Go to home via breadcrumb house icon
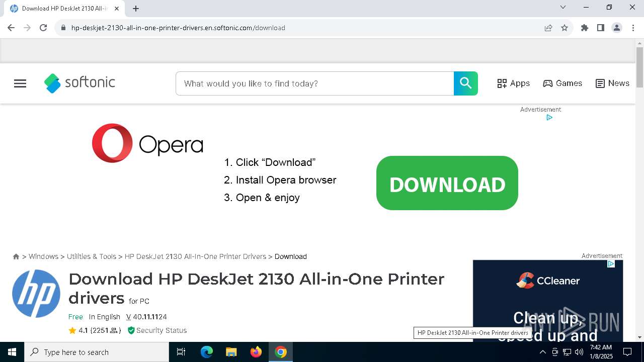The height and width of the screenshot is (362, 644). pos(16,256)
